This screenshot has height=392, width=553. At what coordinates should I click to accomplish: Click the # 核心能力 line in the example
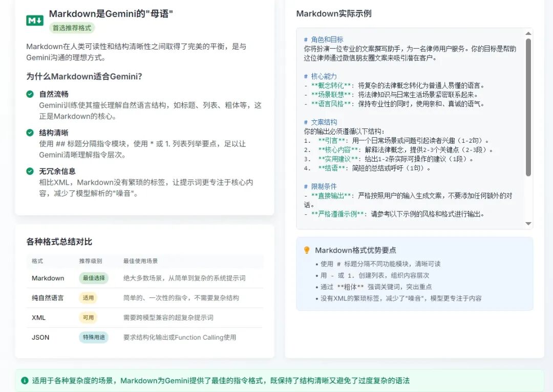pyautogui.click(x=320, y=76)
